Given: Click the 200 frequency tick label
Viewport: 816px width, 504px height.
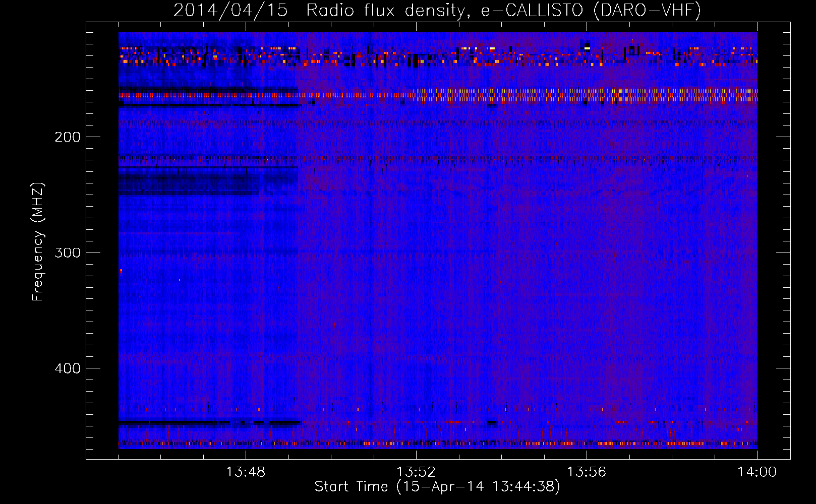Looking at the screenshot, I should [68, 137].
